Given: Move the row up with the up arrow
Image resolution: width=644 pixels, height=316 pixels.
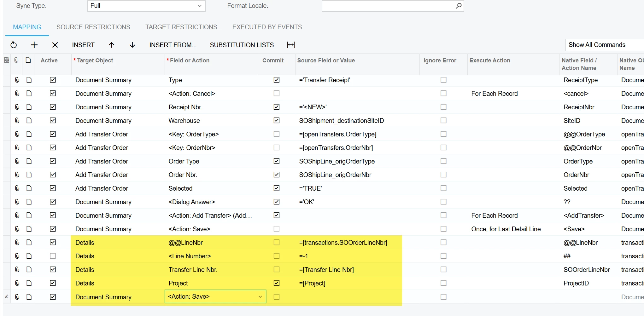Looking at the screenshot, I should 112,45.
